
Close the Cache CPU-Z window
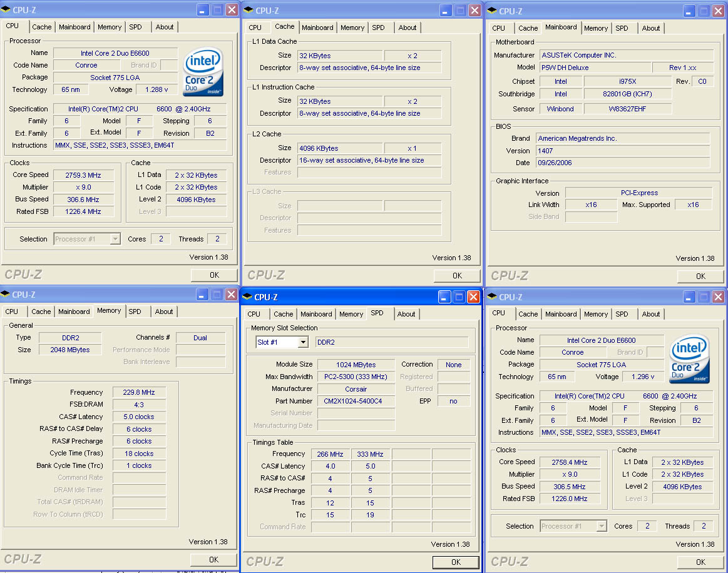pyautogui.click(x=474, y=10)
